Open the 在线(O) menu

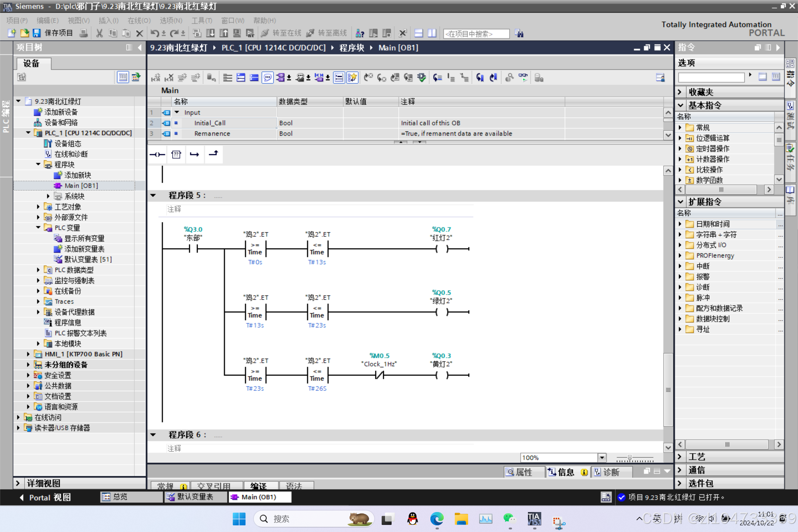[x=139, y=21]
